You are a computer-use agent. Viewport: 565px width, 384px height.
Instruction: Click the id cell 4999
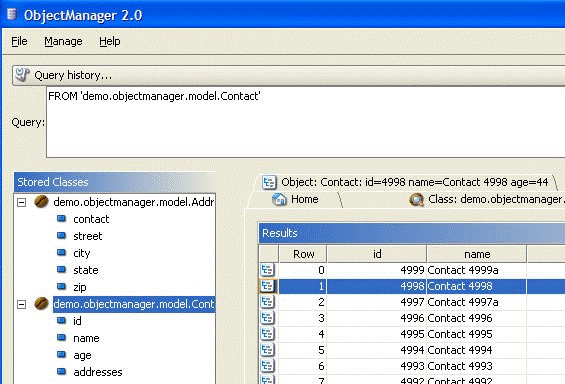click(x=377, y=270)
